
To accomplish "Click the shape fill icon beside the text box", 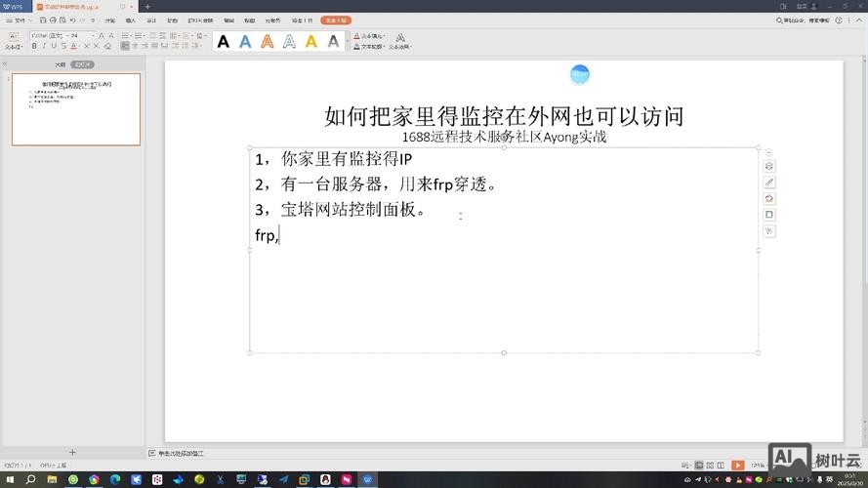I will tap(769, 198).
